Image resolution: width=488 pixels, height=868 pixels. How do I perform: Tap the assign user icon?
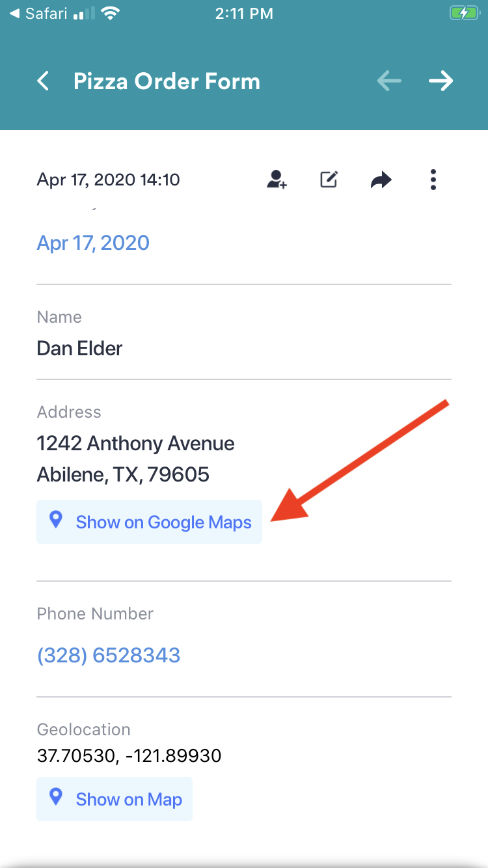[277, 180]
